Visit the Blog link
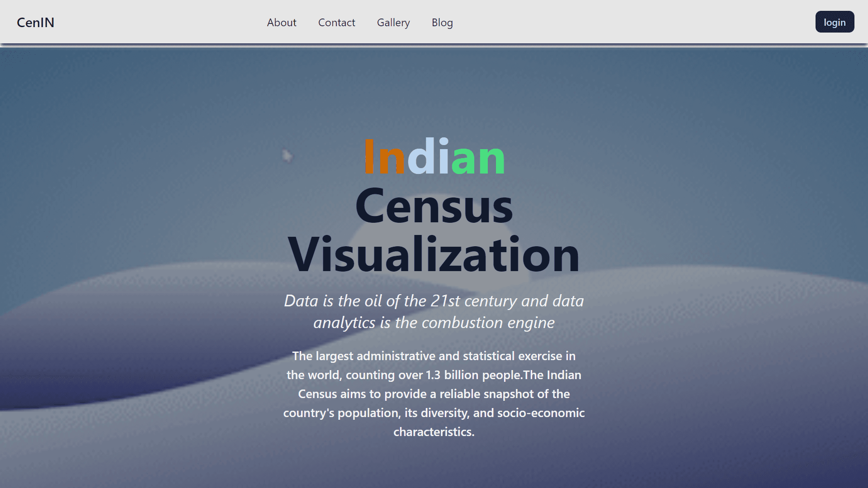This screenshot has height=488, width=868. (x=442, y=23)
